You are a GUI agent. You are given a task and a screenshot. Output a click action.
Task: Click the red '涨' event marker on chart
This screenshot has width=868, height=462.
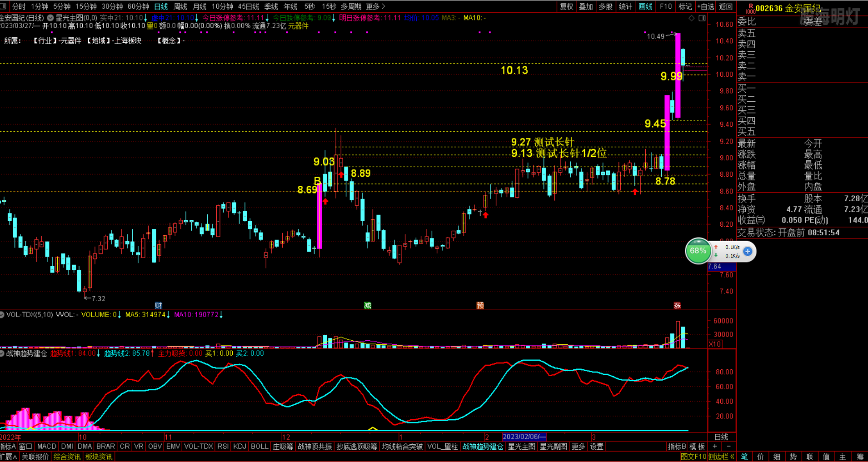(677, 306)
